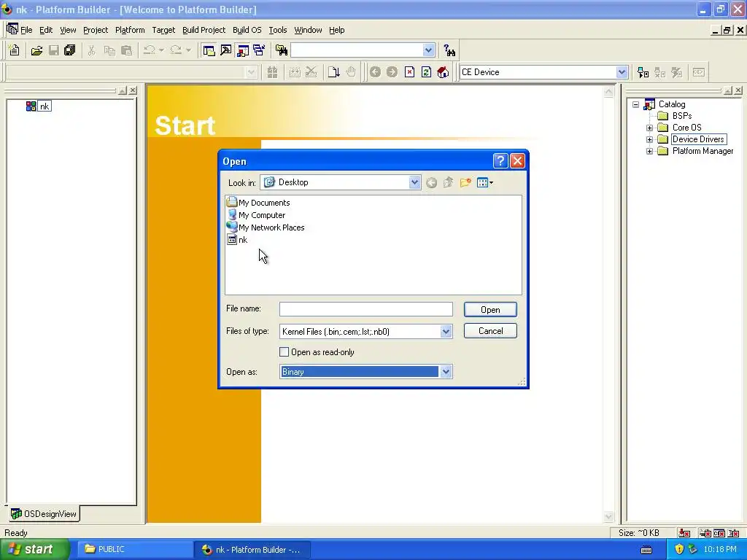The image size is (747, 560).
Task: Click the security shield tray icon
Action: point(679,549)
